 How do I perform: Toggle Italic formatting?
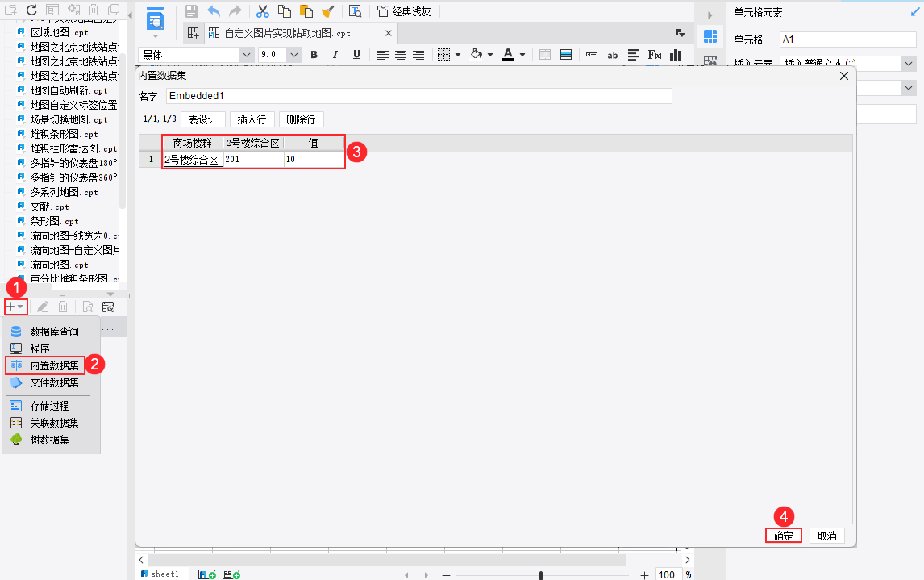(335, 55)
